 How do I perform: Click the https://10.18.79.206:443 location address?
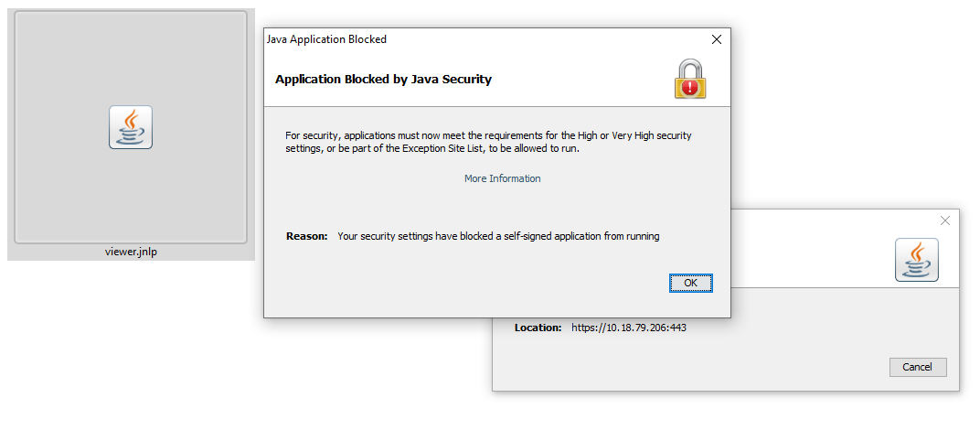629,328
